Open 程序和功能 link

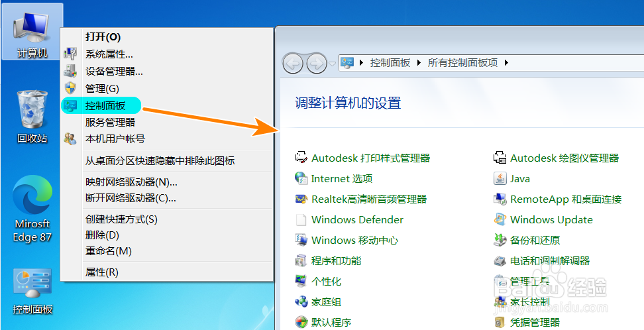point(336,260)
